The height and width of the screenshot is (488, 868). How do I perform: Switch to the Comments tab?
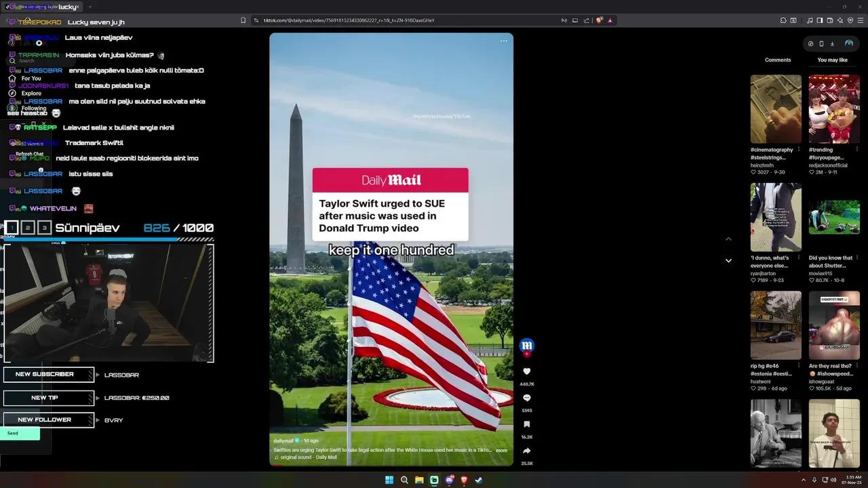tap(778, 60)
